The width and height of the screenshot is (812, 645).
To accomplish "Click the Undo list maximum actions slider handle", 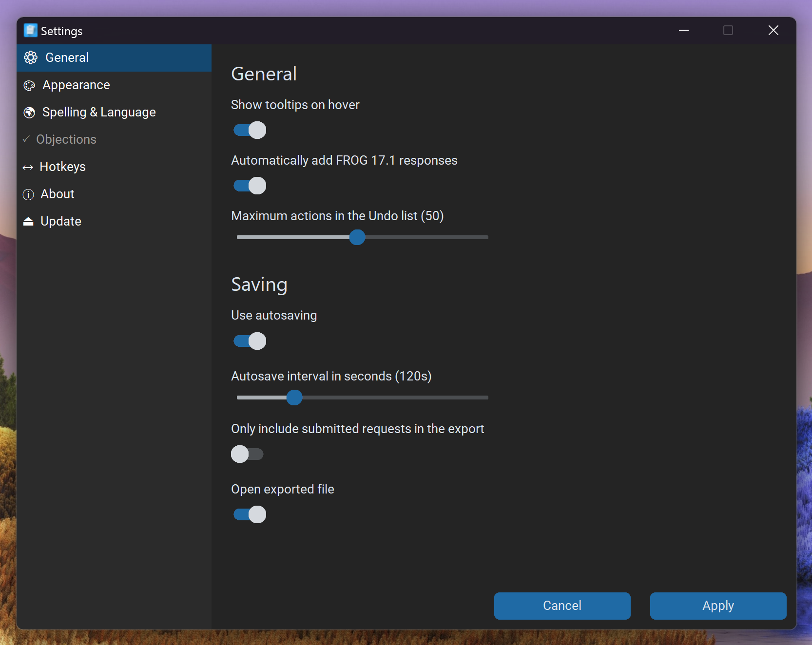I will [357, 237].
